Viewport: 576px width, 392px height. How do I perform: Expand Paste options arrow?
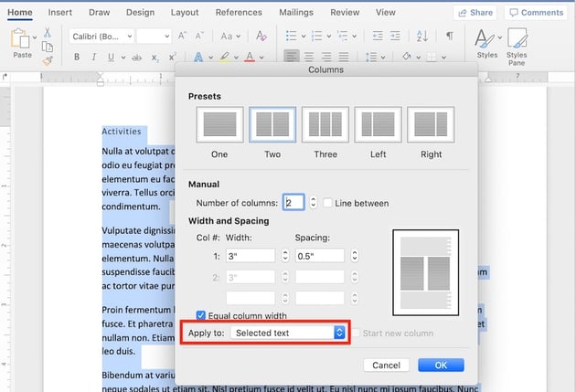click(35, 37)
